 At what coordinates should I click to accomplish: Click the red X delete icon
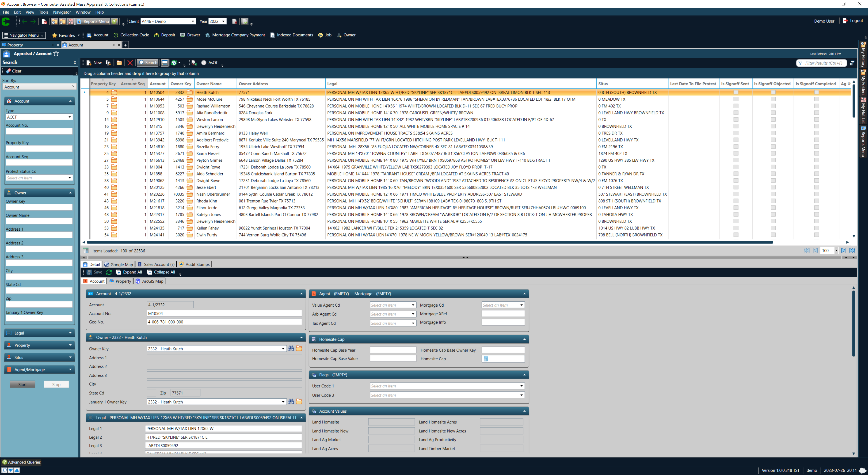click(x=130, y=63)
